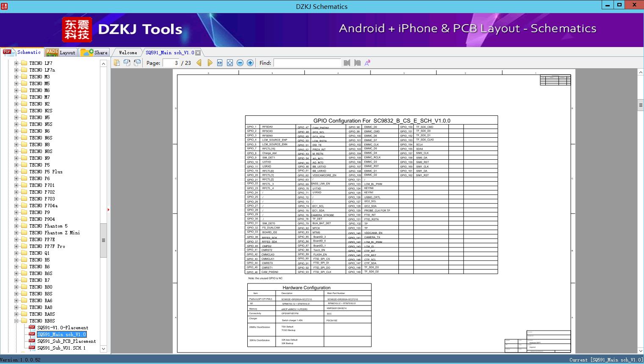Click the folder icon of TECNO P5 Plus
The height and width of the screenshot is (364, 644).
[24, 172]
